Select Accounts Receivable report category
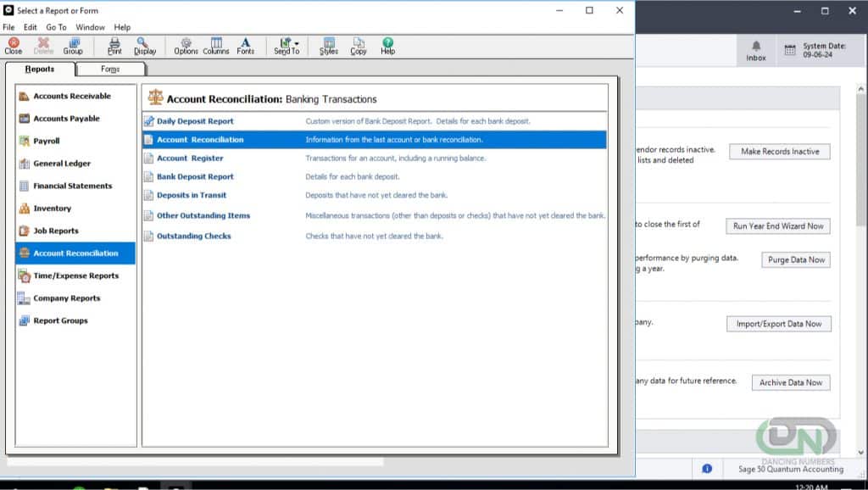 [75, 97]
